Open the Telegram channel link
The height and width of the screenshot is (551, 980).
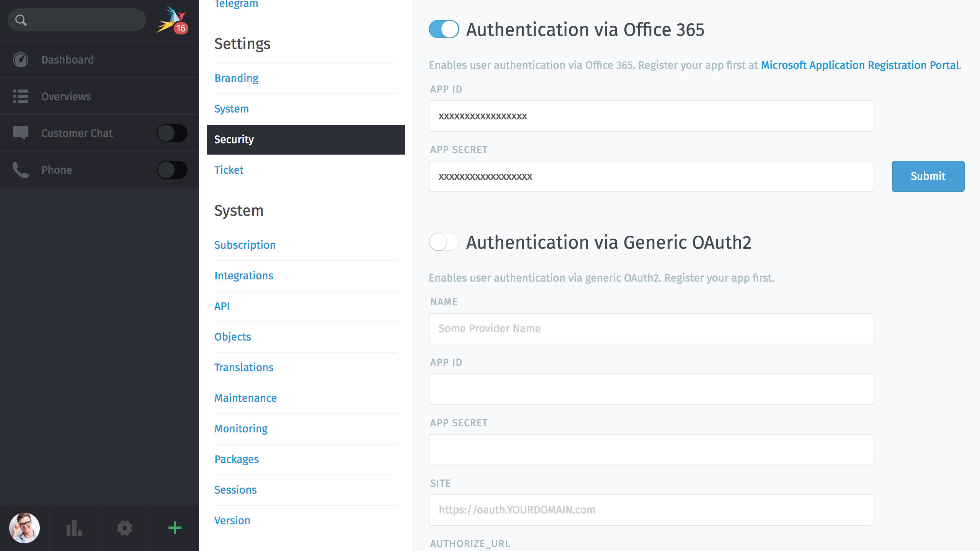coord(236,4)
